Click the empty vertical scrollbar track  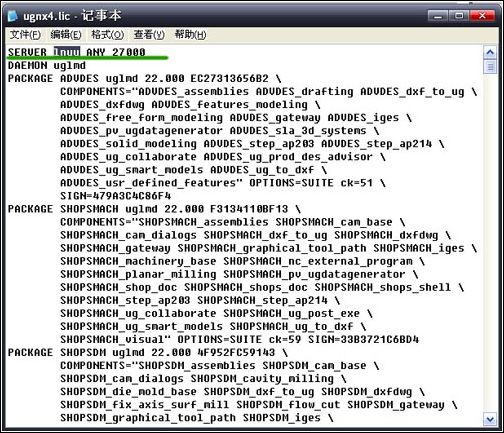tap(490, 243)
